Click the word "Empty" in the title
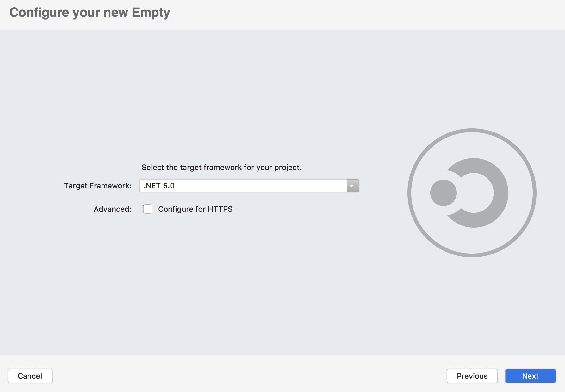This screenshot has height=392, width=565. (151, 13)
